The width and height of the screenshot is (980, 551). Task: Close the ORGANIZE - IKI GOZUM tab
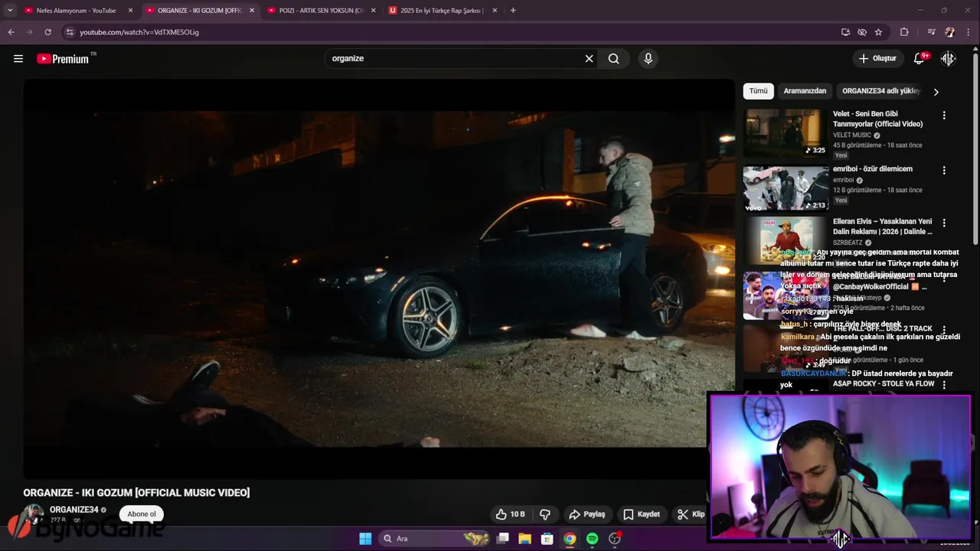252,11
